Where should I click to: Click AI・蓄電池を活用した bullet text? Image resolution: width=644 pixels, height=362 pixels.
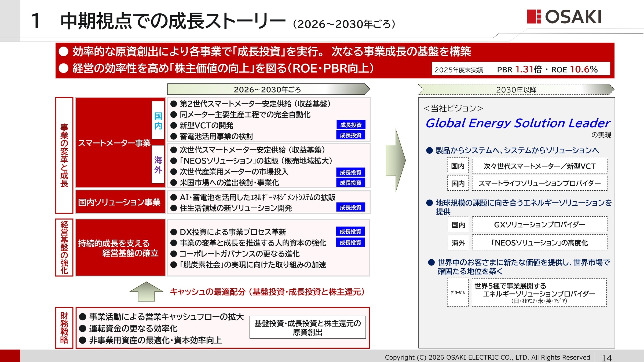pos(258,197)
